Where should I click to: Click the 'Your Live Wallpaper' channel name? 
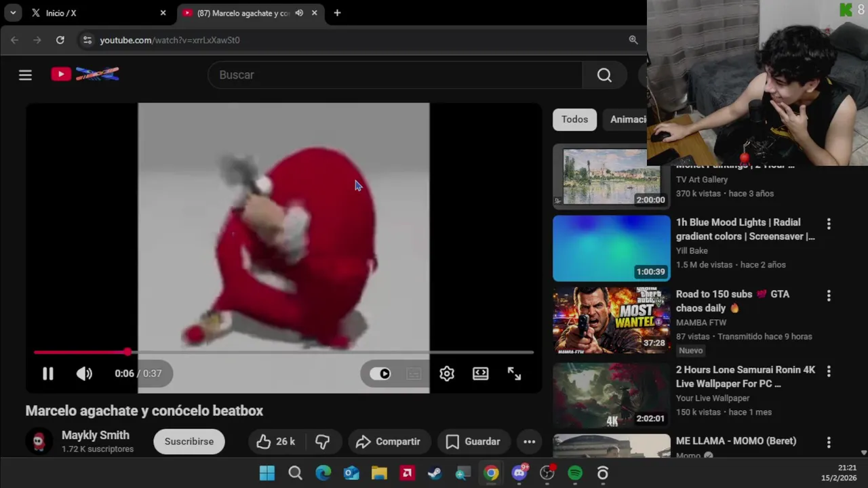(x=712, y=399)
